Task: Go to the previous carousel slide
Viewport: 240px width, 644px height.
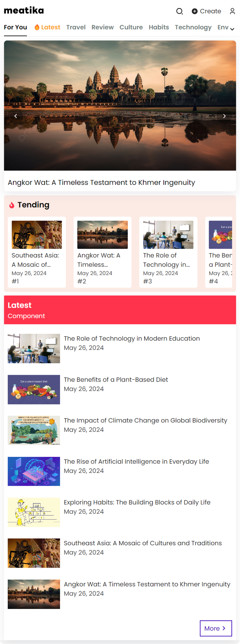Action: coord(16,116)
